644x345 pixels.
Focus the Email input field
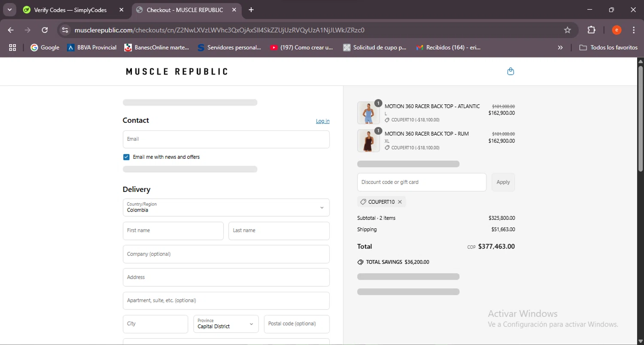[226, 139]
